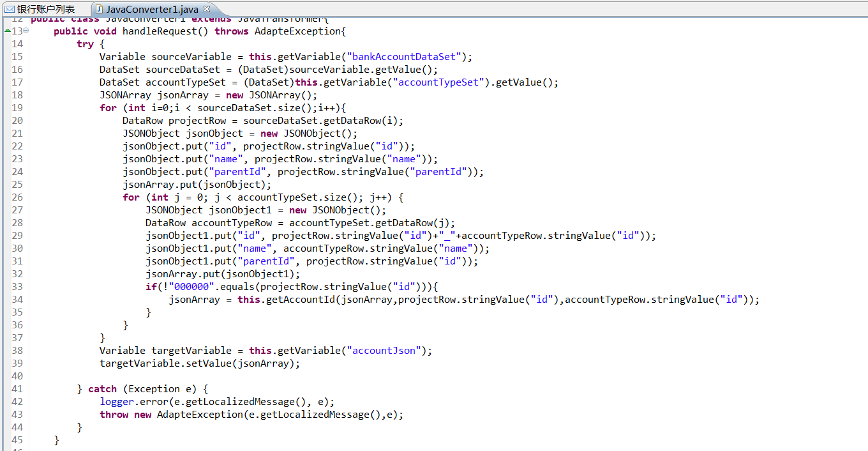Switch to the 银行账户列表 editor tab
Viewport: 868px width, 451px height.
coord(40,9)
